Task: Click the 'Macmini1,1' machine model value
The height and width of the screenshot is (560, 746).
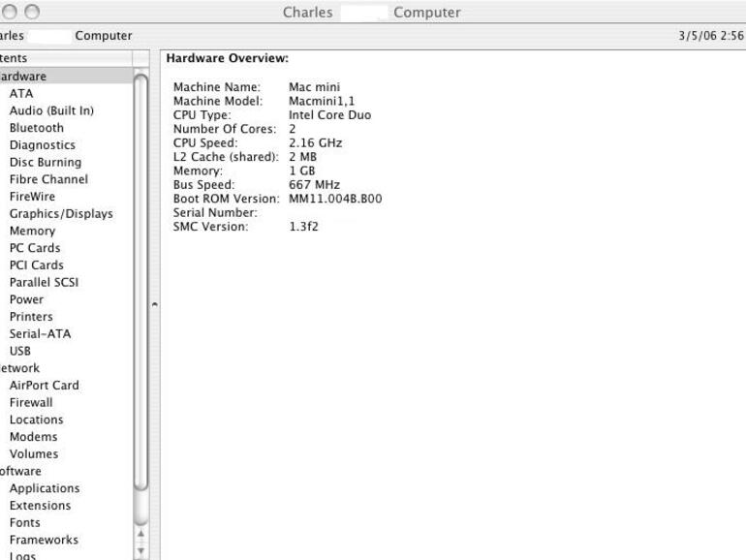Action: point(322,101)
